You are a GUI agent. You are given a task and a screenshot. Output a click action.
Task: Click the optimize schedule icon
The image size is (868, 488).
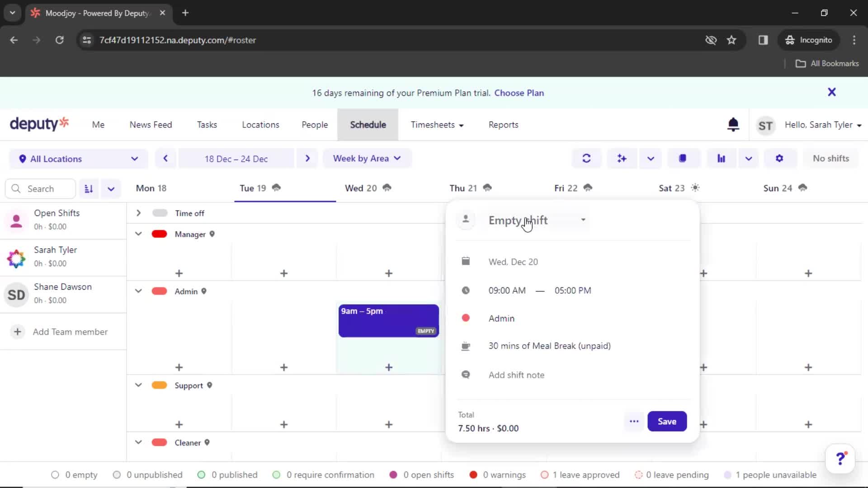pos(622,158)
